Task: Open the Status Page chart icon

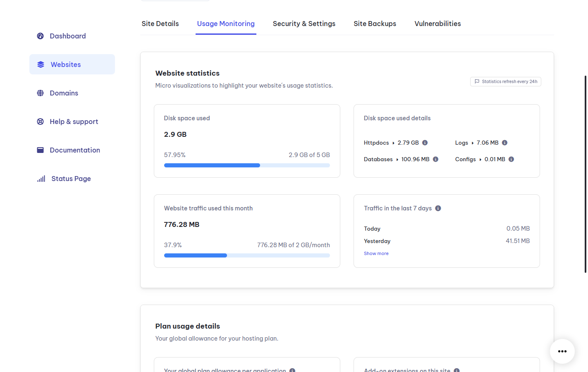Action: coord(41,178)
